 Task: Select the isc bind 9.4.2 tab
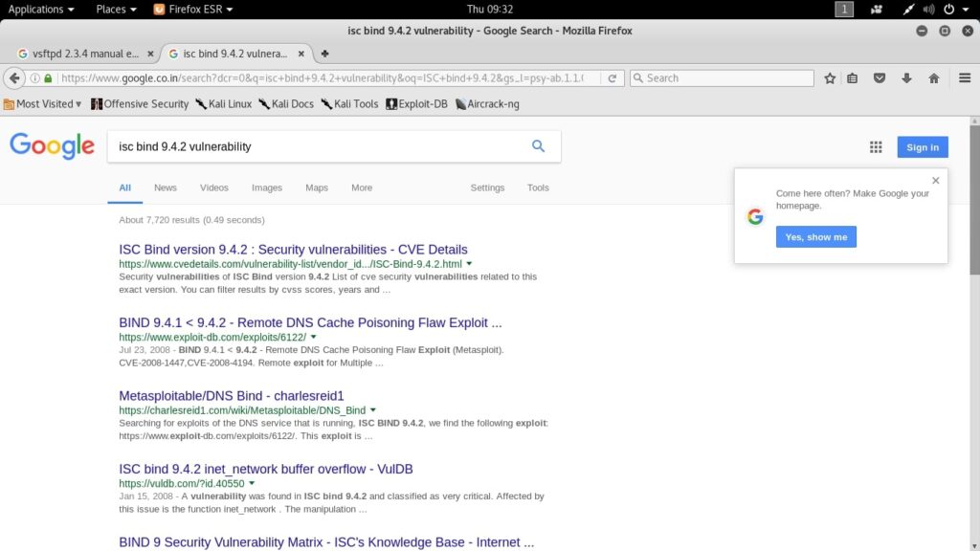235,54
